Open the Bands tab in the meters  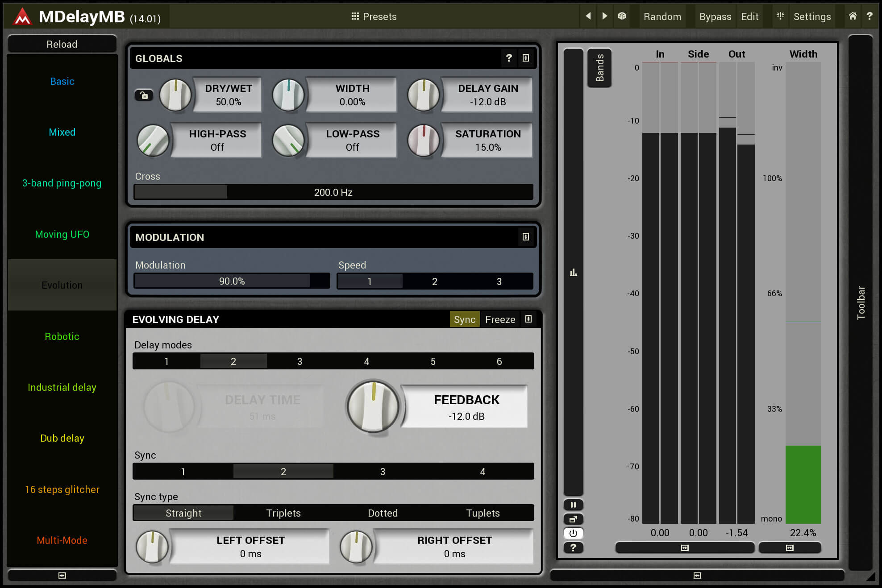[599, 68]
